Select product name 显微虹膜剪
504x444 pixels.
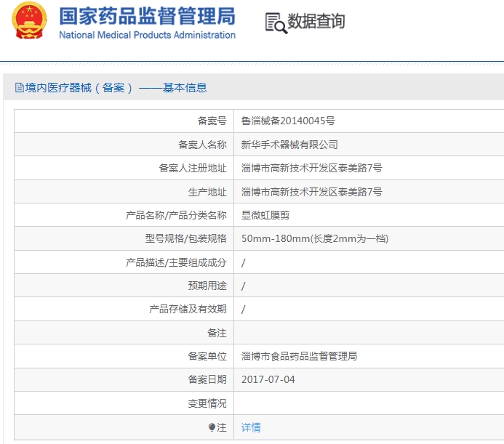tap(265, 215)
